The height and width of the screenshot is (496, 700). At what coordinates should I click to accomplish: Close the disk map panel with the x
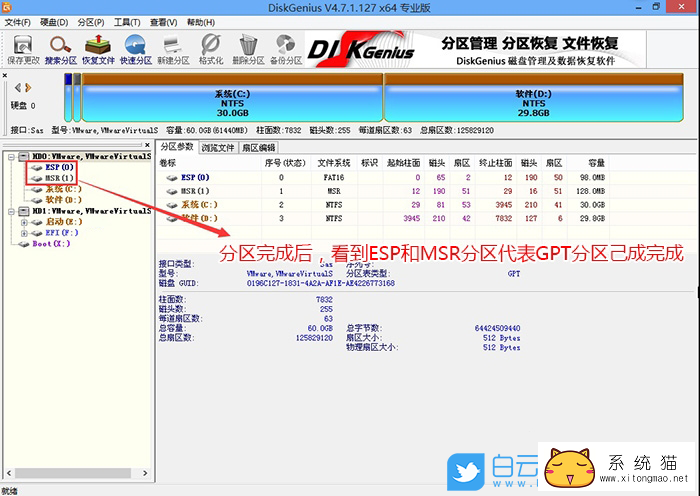tap(5, 75)
